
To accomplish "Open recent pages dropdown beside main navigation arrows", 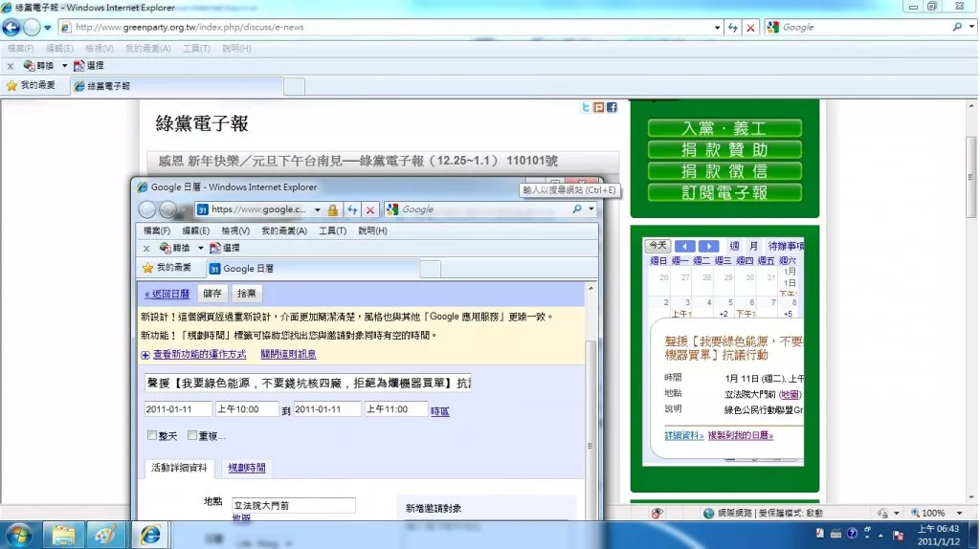I will 48,28.
